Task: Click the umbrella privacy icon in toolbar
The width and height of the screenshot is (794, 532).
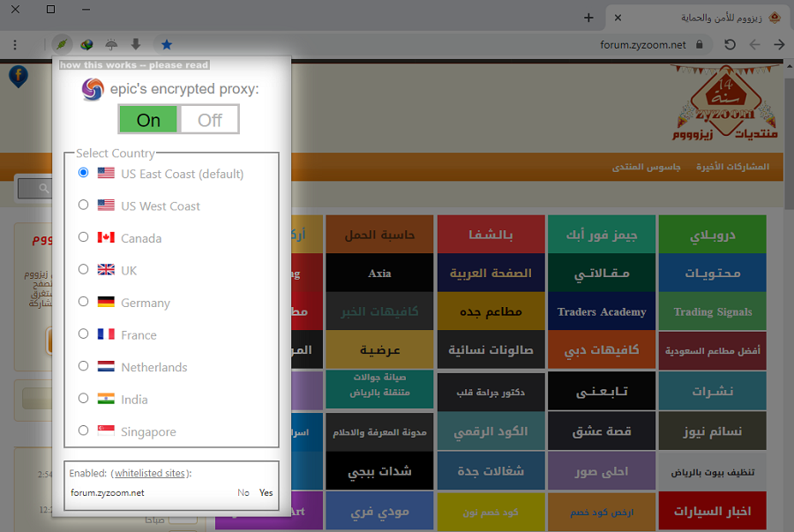Action: [111, 44]
